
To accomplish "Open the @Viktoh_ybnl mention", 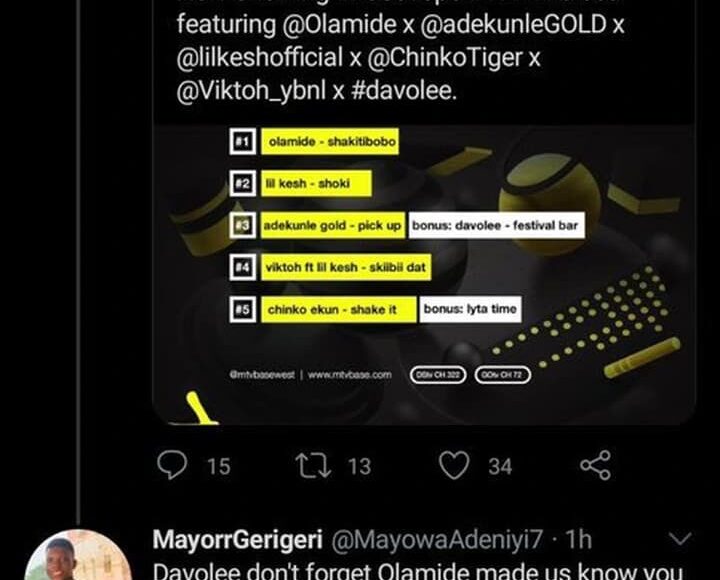I will [x=251, y=90].
